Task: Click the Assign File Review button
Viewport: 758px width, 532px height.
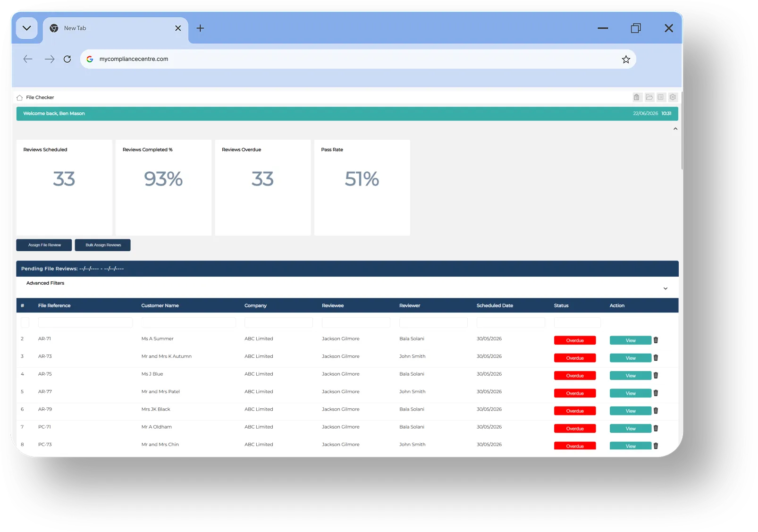Action: point(44,245)
